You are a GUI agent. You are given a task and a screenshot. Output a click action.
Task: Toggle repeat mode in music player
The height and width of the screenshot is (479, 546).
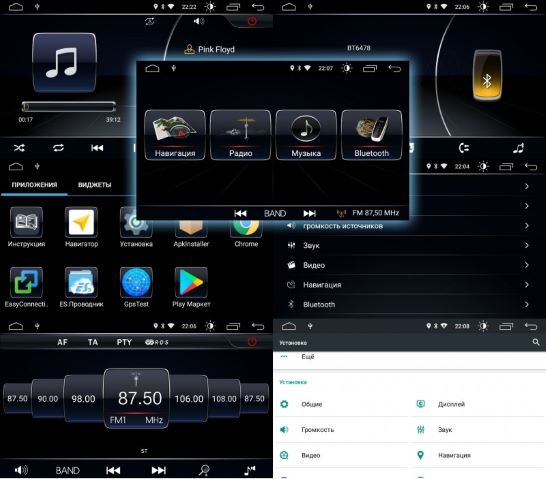tap(58, 148)
